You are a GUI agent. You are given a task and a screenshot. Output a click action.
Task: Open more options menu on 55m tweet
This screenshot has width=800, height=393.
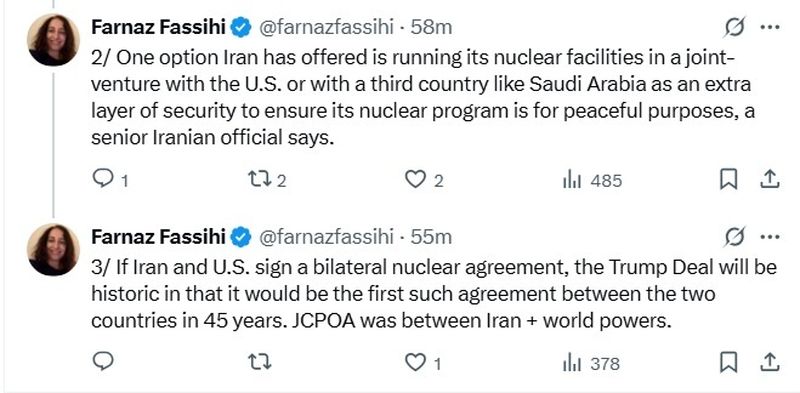(x=770, y=236)
